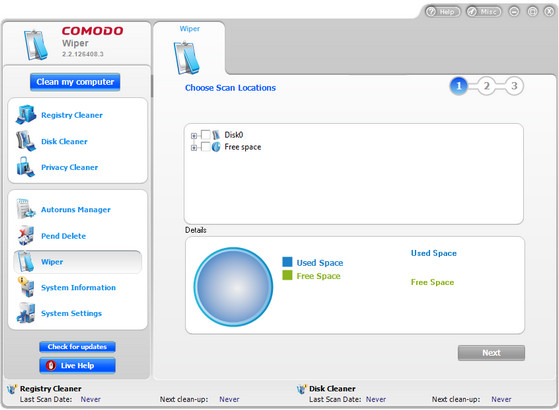Viewport: 559px width, 410px height.
Task: Click the Disk Cleaner status bar icon
Action: tap(302, 389)
